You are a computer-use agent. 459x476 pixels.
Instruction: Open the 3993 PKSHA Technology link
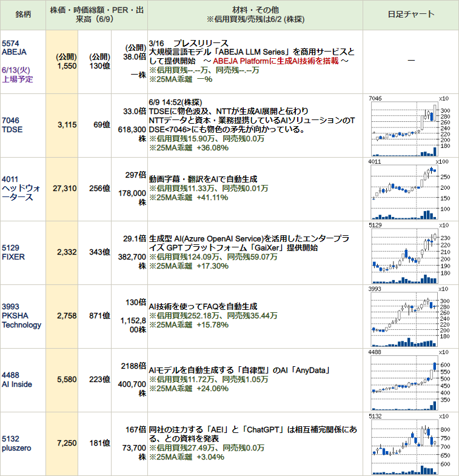tap(21, 316)
